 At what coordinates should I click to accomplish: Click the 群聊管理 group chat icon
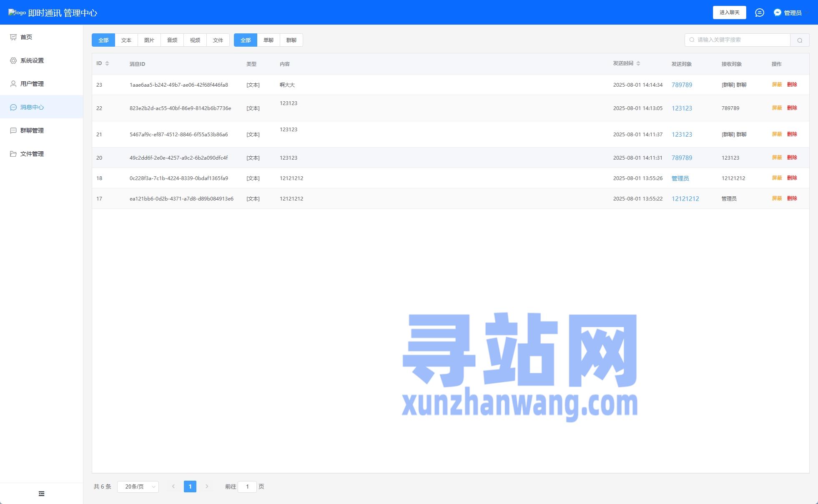(13, 130)
